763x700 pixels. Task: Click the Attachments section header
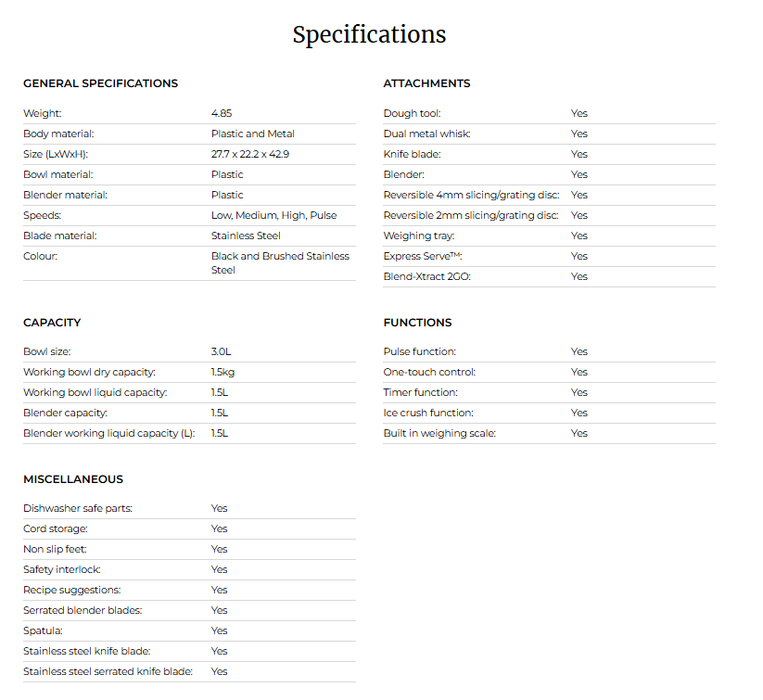[426, 83]
